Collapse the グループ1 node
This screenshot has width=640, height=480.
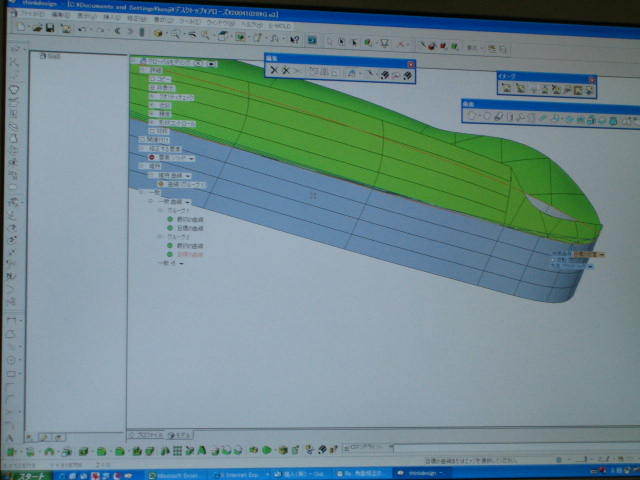coord(161,211)
